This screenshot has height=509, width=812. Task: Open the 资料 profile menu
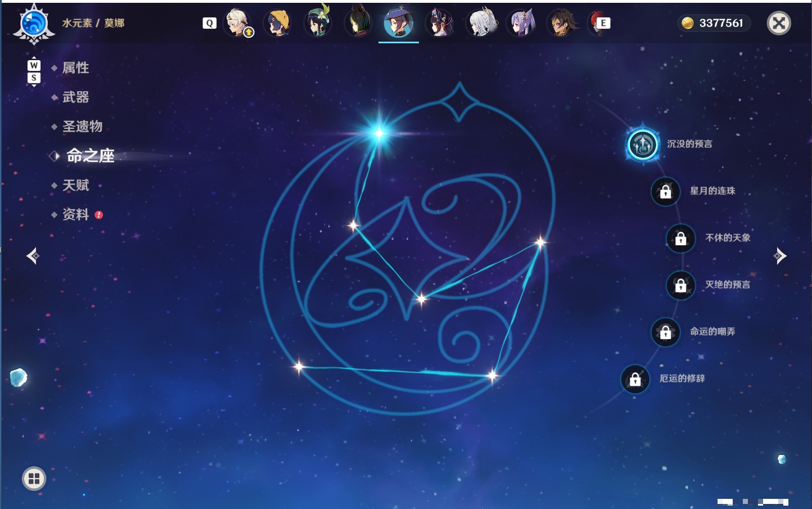(x=75, y=214)
